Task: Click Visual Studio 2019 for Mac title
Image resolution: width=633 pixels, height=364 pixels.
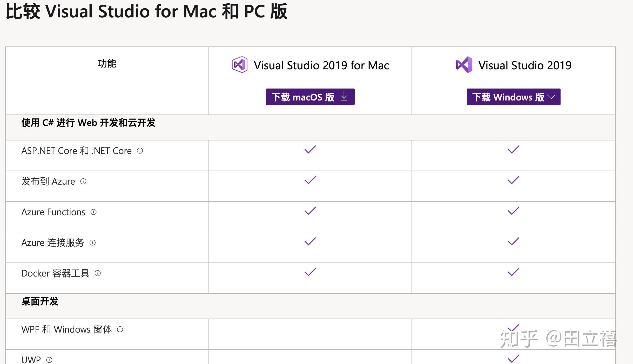Action: pos(321,65)
